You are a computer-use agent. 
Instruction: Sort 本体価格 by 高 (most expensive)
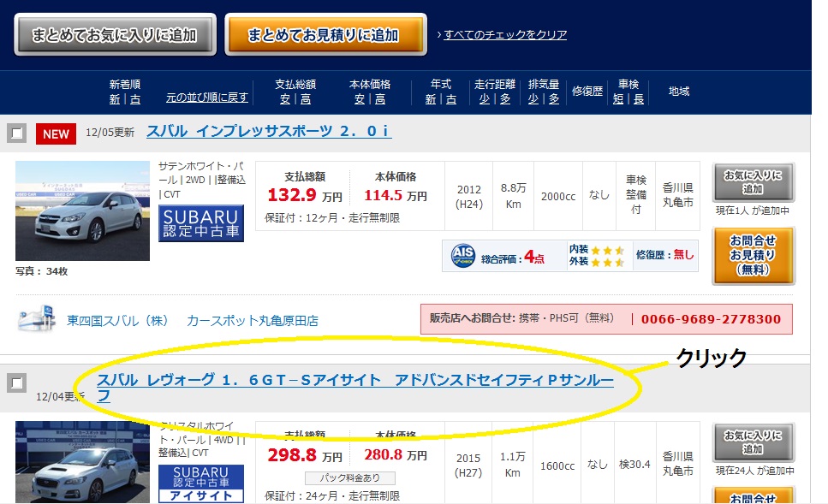[x=380, y=99]
